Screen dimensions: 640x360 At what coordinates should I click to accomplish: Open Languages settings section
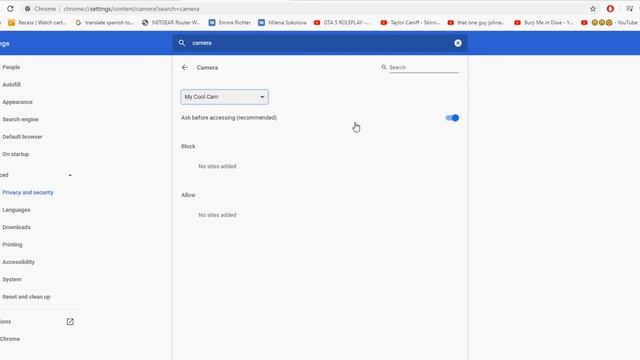point(16,210)
